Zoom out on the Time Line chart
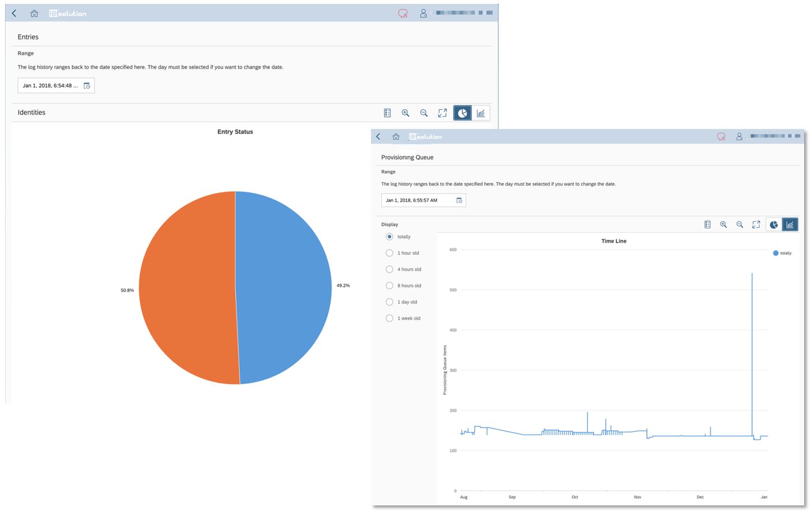This screenshot has width=812, height=511. (740, 225)
